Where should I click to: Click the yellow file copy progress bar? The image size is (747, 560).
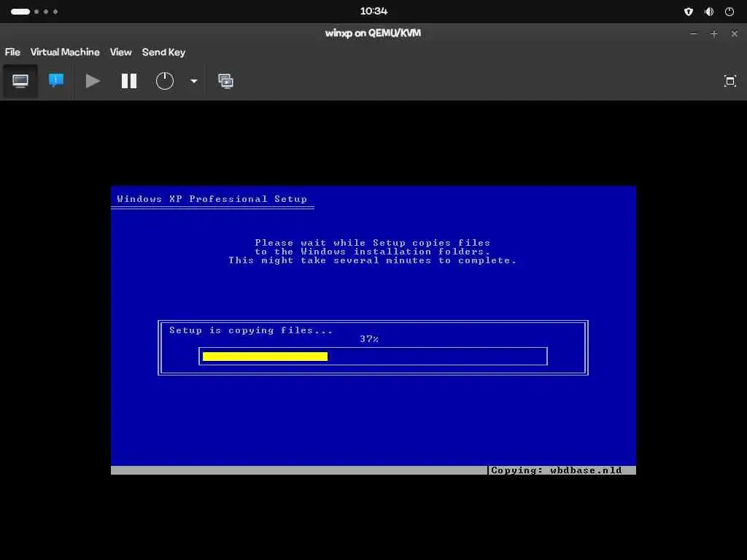(x=265, y=356)
